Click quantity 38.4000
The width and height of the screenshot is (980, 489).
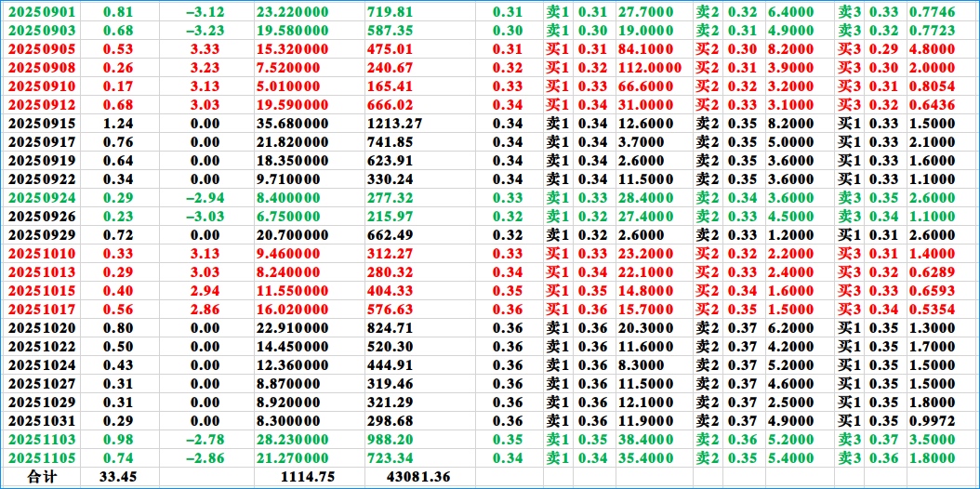645,441
